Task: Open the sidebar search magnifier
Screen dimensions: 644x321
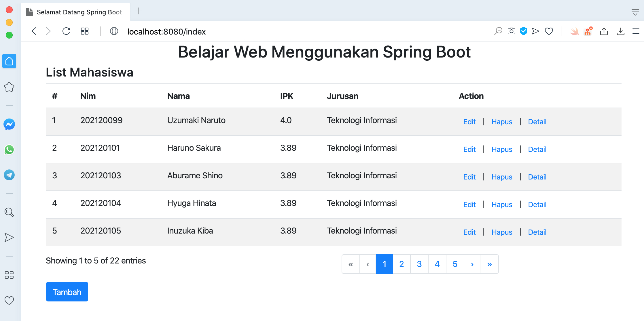Action: [x=9, y=212]
